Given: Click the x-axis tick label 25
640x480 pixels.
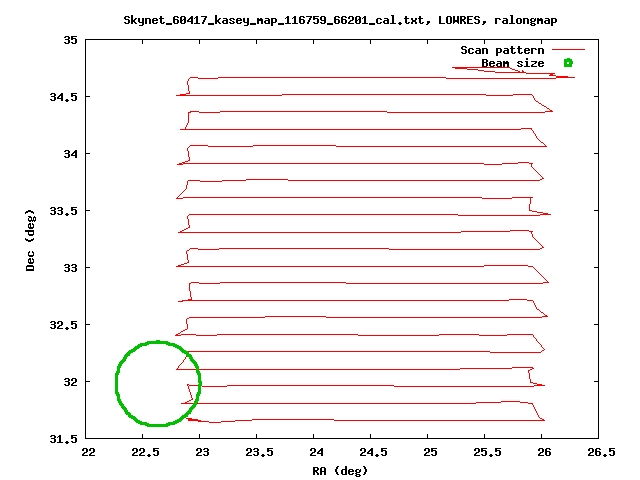Looking at the screenshot, I should pos(430,452).
